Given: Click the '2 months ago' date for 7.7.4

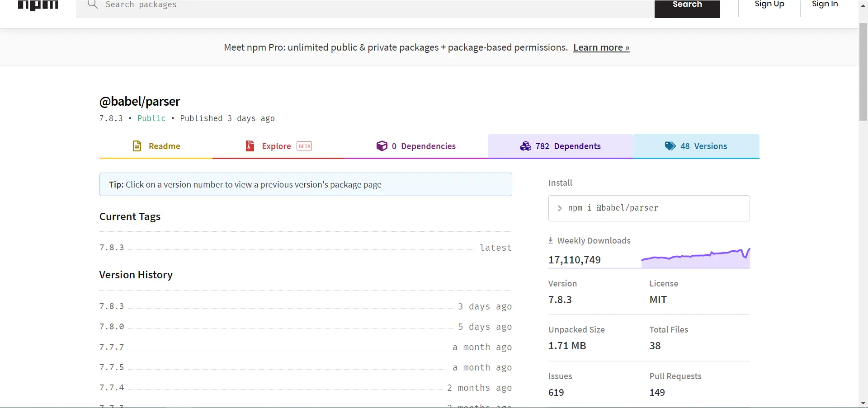Looking at the screenshot, I should pos(480,388).
